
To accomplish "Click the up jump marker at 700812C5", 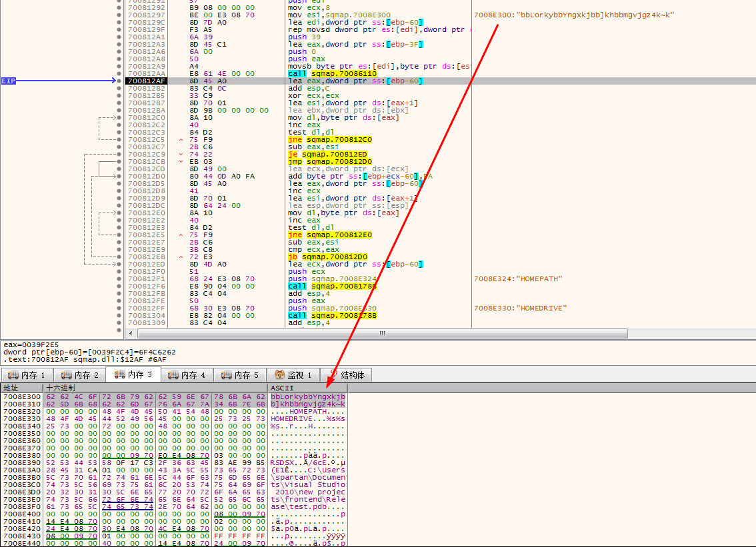I will coord(181,140).
